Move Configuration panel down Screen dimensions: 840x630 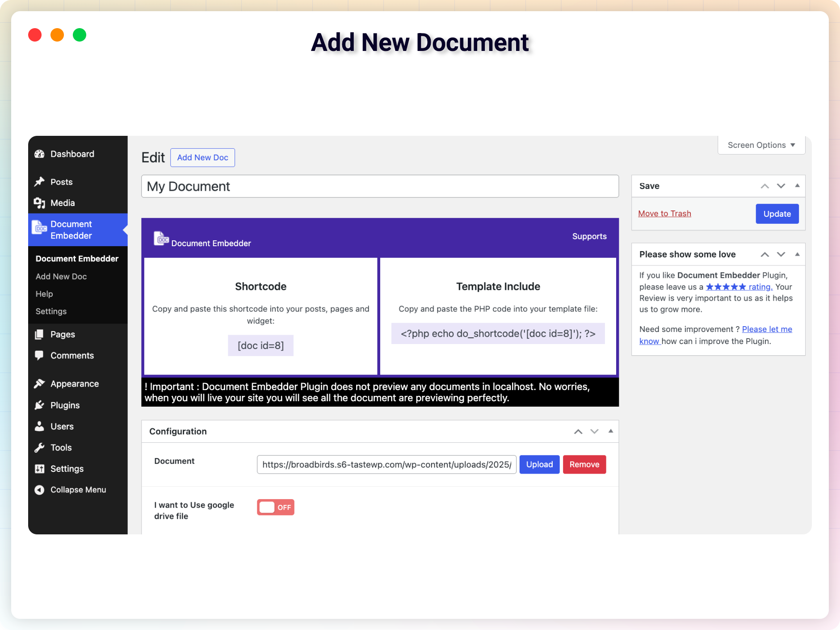click(594, 432)
